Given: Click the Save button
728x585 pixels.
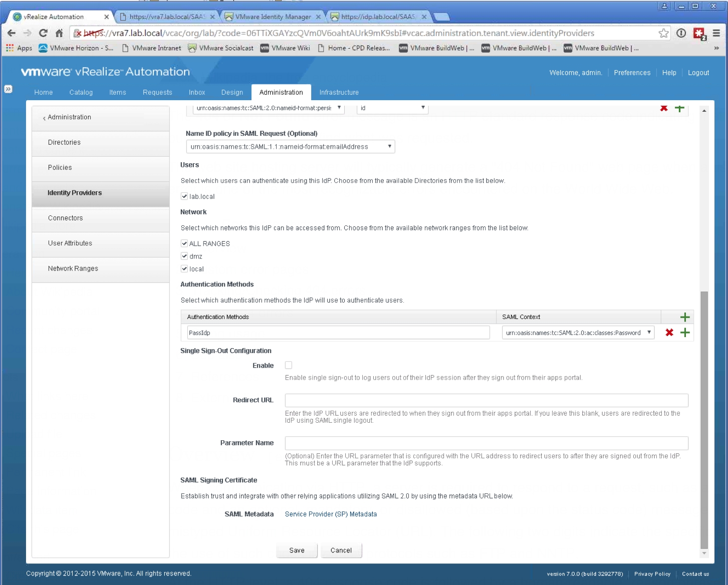Looking at the screenshot, I should [x=297, y=550].
